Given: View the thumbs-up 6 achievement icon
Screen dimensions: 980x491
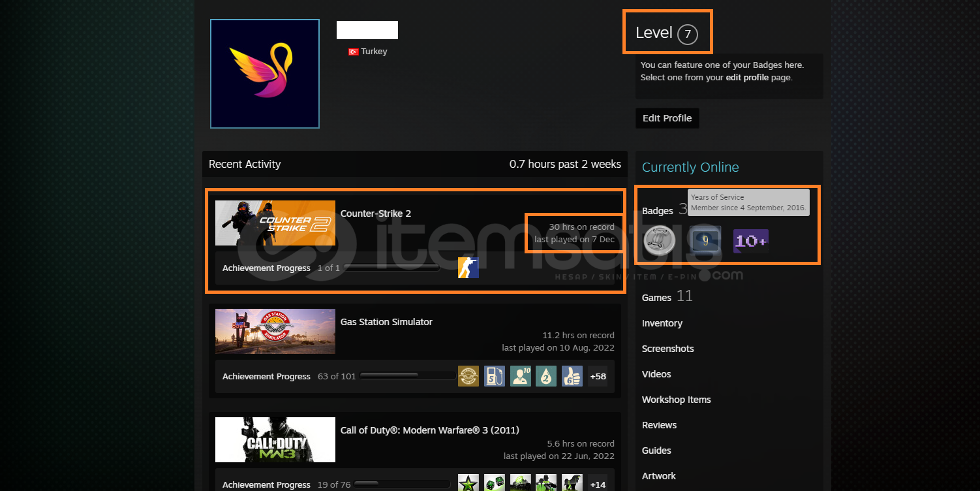Looking at the screenshot, I should pyautogui.click(x=572, y=376).
